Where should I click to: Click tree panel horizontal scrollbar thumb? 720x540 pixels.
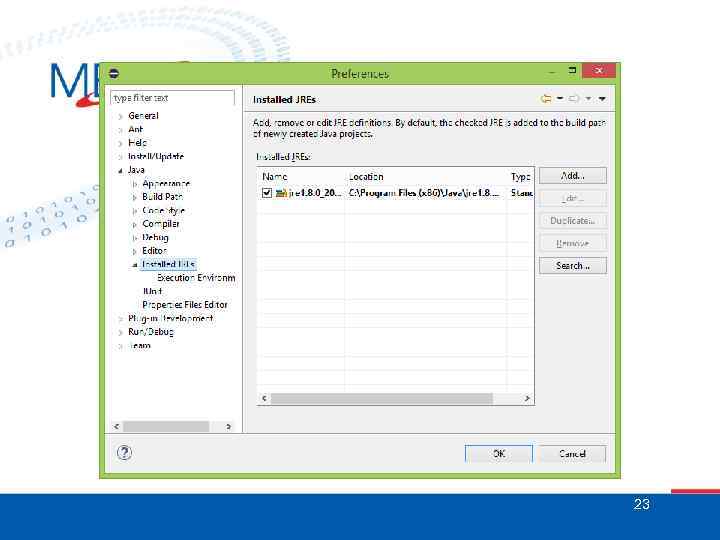pyautogui.click(x=166, y=426)
